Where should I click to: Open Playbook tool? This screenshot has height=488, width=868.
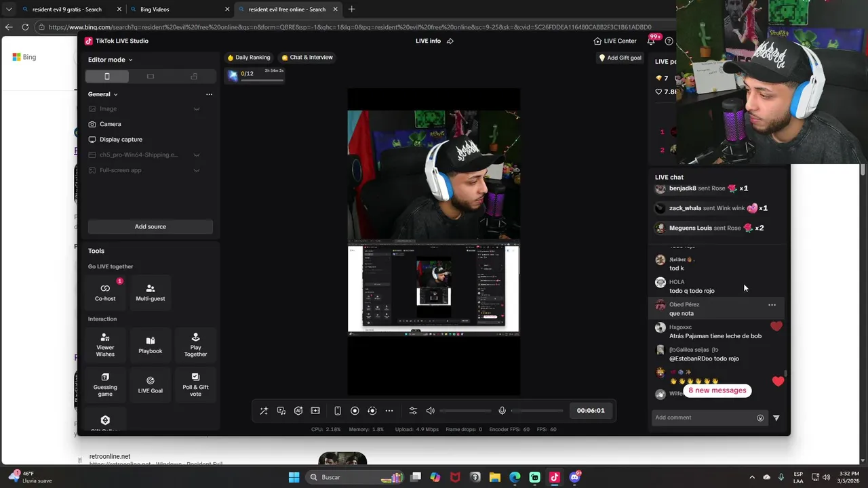[151, 345]
